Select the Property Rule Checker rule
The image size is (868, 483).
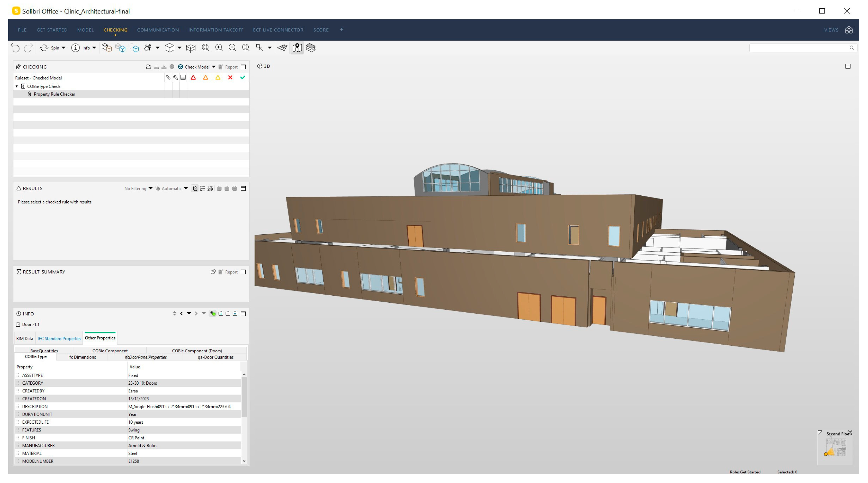click(54, 94)
